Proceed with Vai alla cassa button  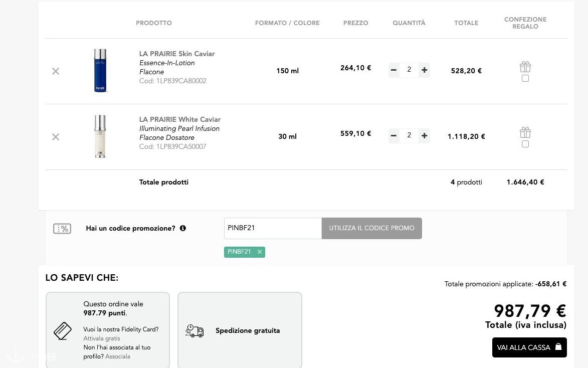tap(529, 347)
